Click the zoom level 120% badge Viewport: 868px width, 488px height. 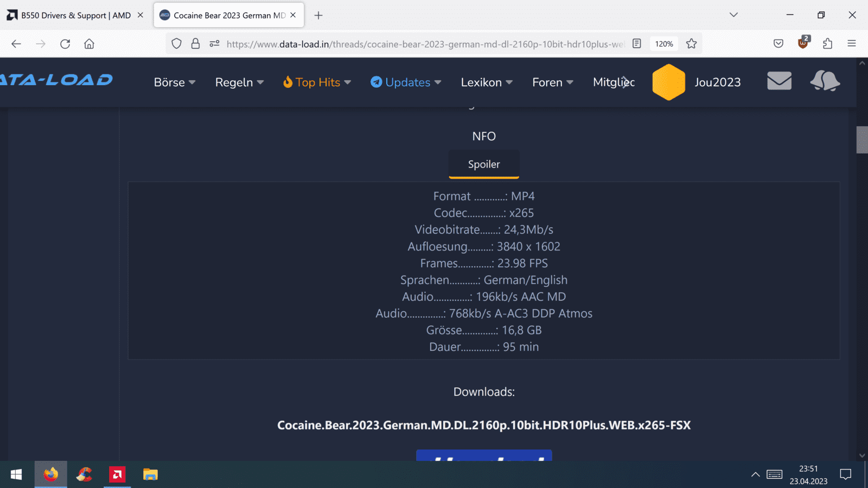coord(663,44)
